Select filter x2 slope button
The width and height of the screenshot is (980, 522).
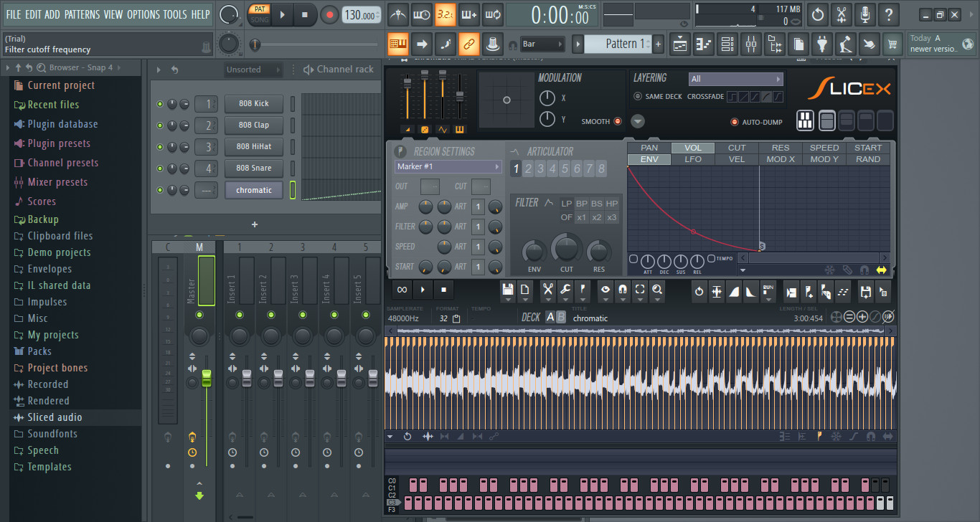click(597, 217)
